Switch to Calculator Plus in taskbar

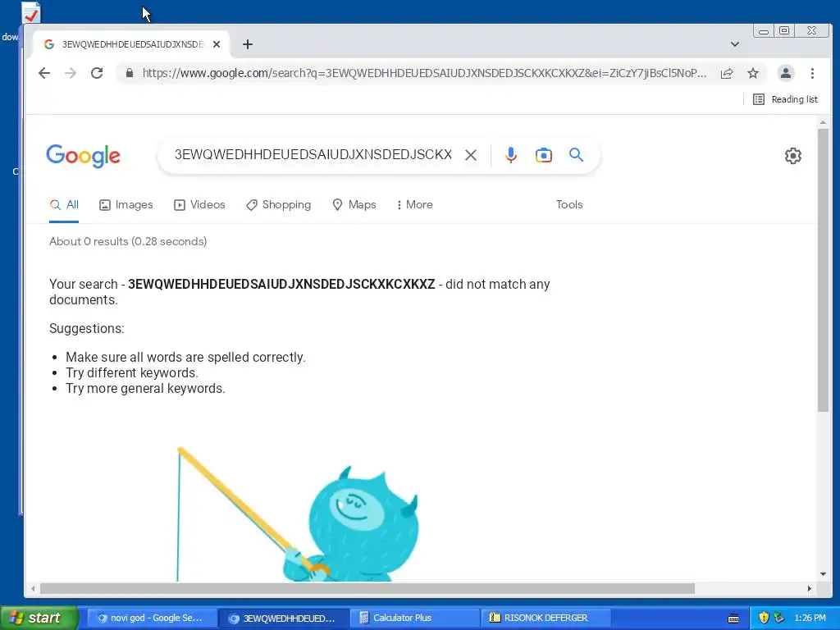coord(415,618)
